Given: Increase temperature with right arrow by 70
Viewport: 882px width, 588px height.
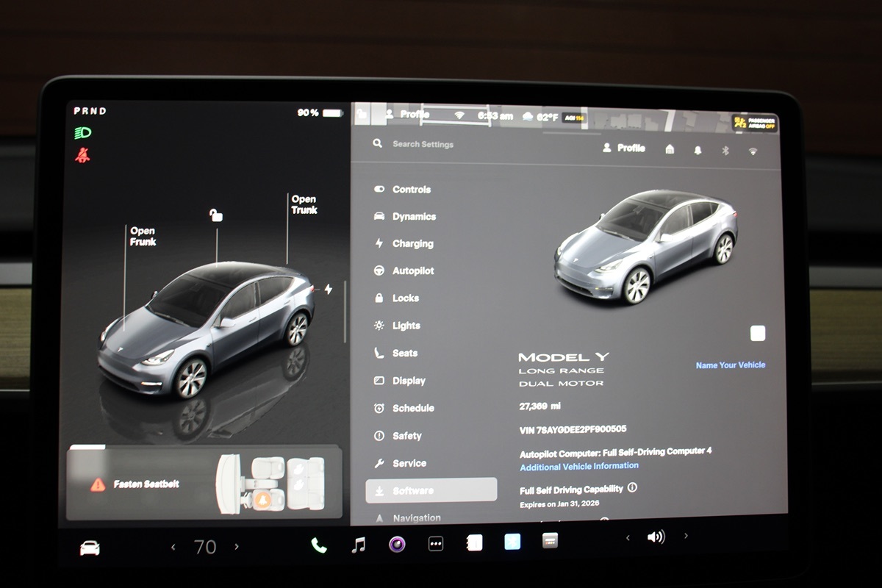Looking at the screenshot, I should click(237, 547).
